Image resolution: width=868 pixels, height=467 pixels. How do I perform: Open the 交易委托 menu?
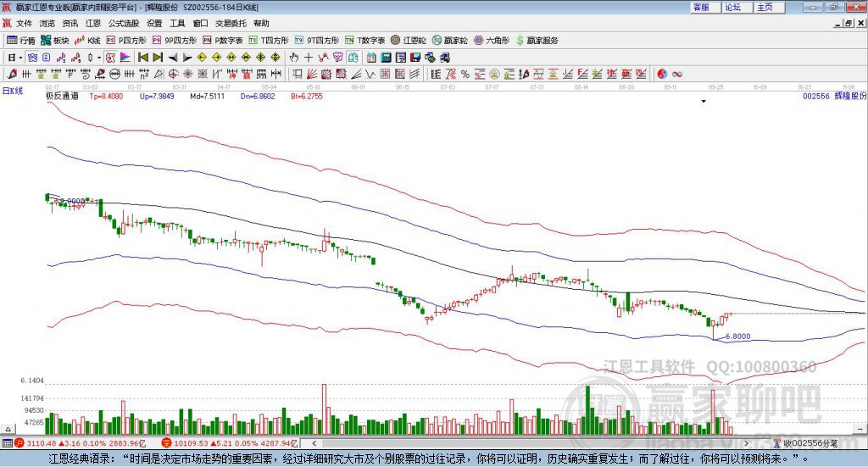tap(231, 23)
